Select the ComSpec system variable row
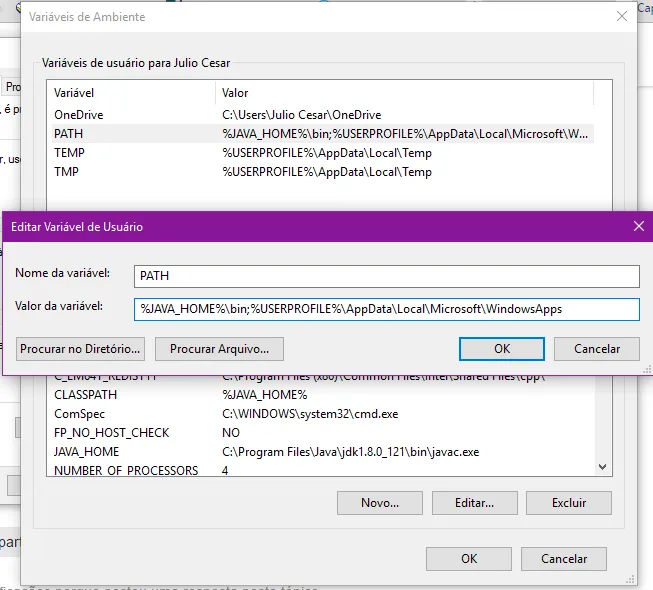Screen dimensions: 653x590 (79, 414)
